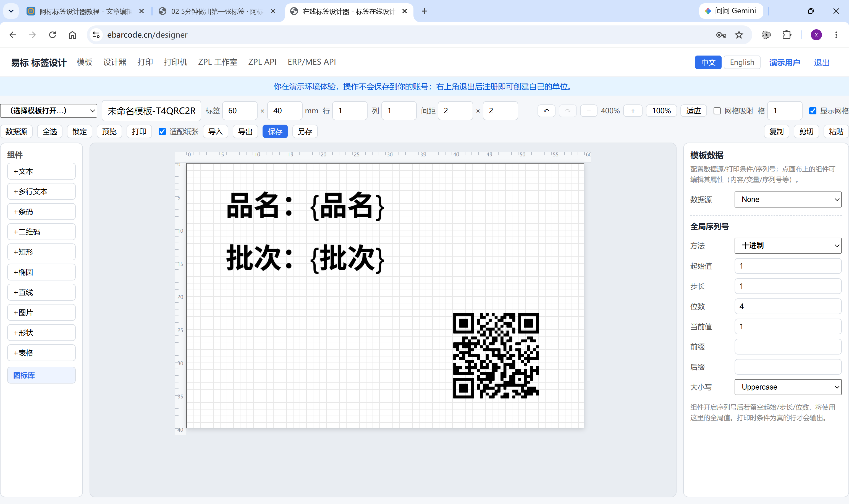Open the ERP/MES API page
Image resolution: width=849 pixels, height=504 pixels.
coord(312,62)
